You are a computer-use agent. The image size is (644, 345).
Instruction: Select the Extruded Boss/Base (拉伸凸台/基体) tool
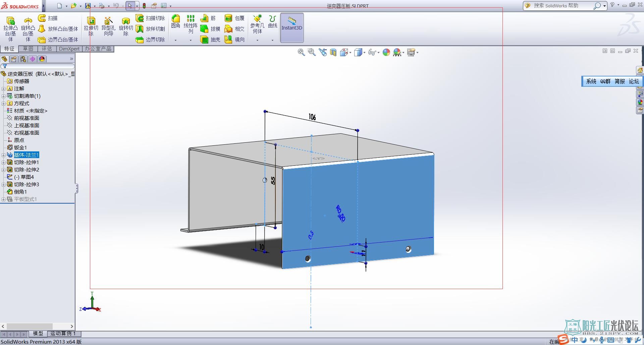click(10, 29)
